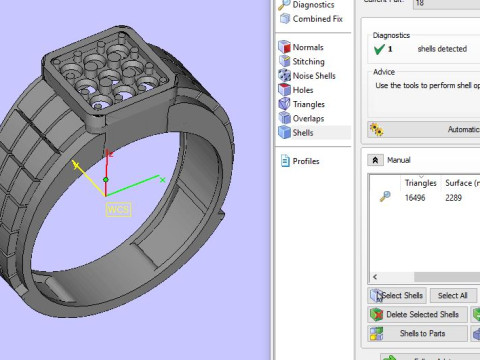Sort by Surface column header
The height and width of the screenshot is (360, 480).
[x=461, y=183]
